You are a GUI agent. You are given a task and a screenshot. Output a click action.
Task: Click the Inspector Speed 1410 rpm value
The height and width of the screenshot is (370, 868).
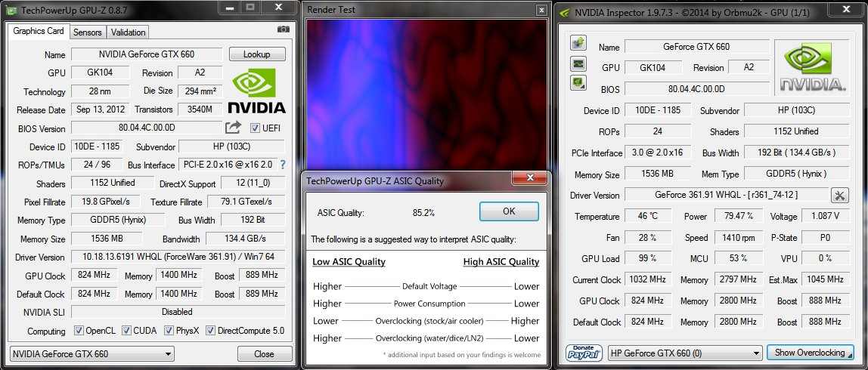[738, 237]
